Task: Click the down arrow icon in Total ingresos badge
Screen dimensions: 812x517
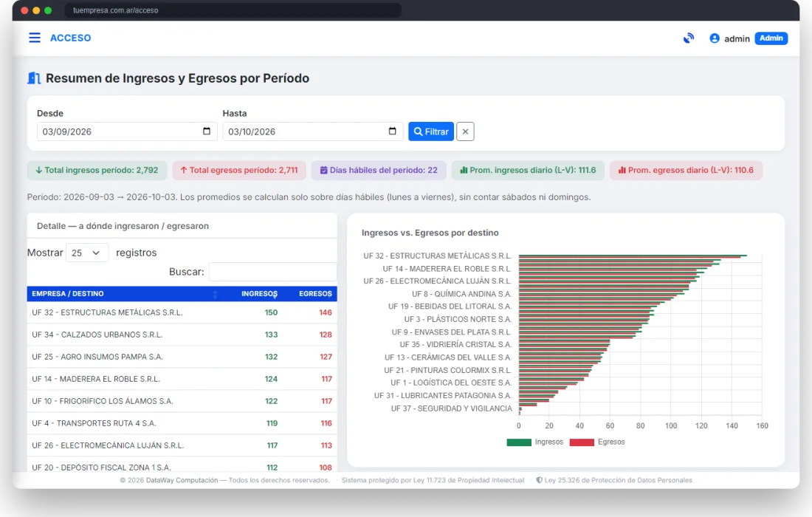Action: coord(39,170)
